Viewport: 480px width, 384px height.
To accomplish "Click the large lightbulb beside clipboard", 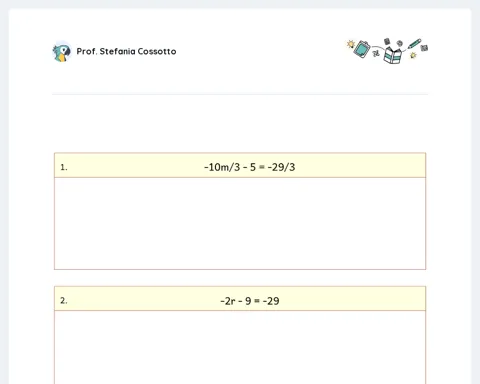I will (350, 44).
